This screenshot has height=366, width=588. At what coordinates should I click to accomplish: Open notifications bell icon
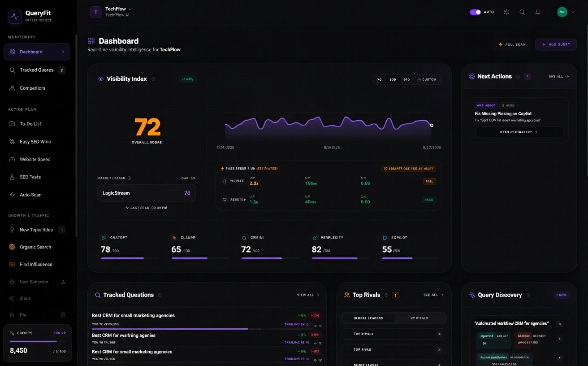[538, 12]
